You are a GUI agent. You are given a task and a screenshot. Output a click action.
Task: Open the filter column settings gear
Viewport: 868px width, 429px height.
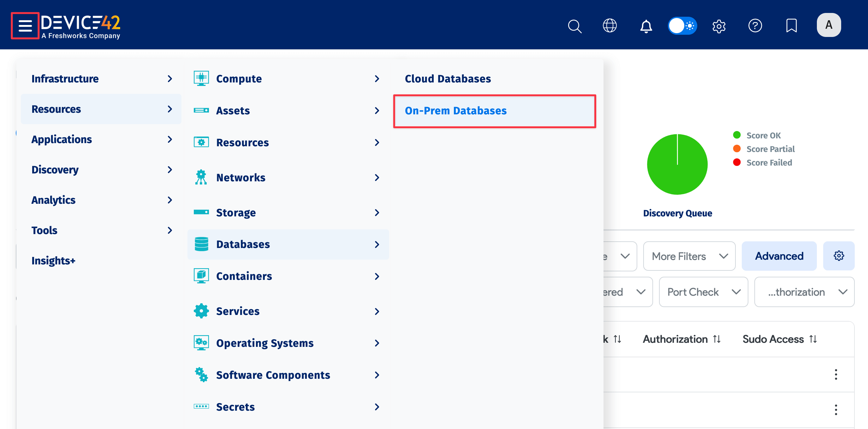pyautogui.click(x=839, y=256)
